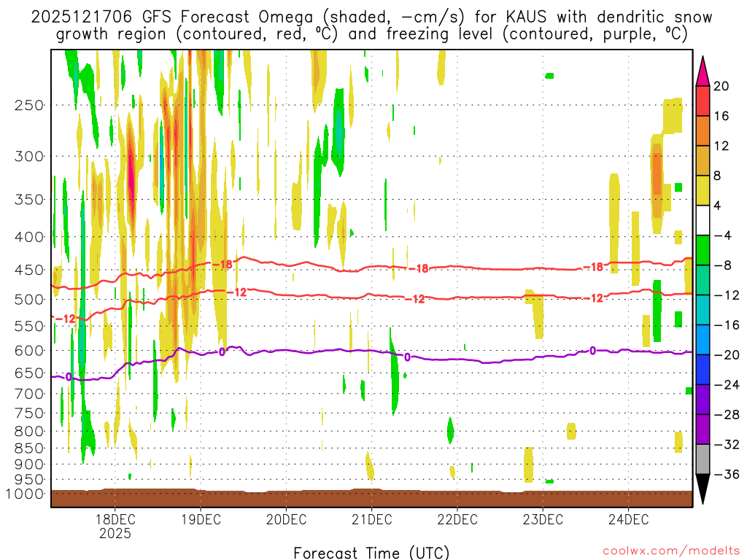Click the title line starting '2025121706 GFS Forecast Omega'
747x560 pixels.
click(x=371, y=17)
